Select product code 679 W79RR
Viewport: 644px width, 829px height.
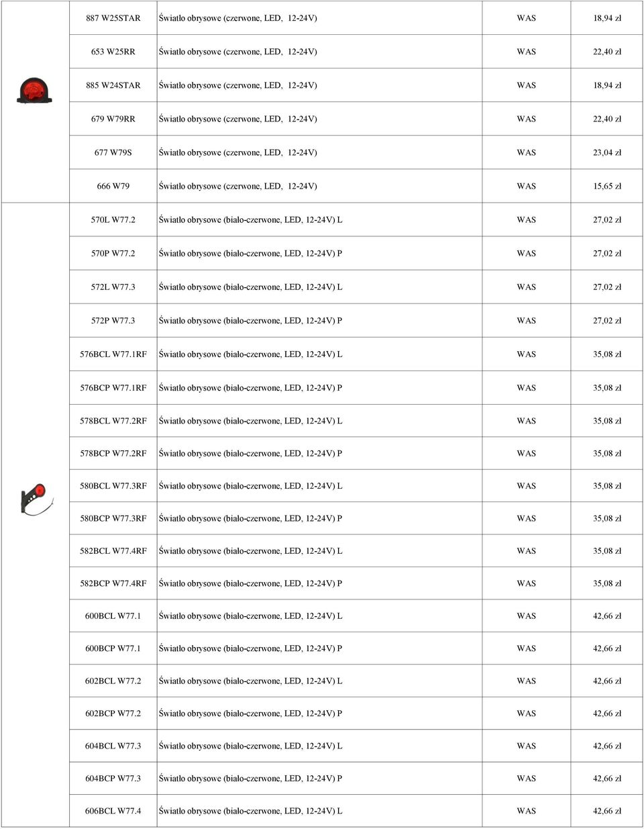click(x=113, y=119)
